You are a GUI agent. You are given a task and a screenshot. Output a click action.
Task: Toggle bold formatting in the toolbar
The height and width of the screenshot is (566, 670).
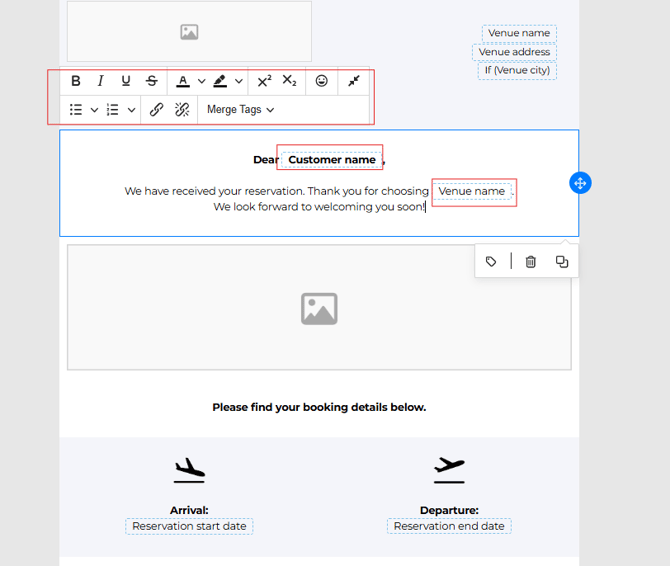coord(76,81)
